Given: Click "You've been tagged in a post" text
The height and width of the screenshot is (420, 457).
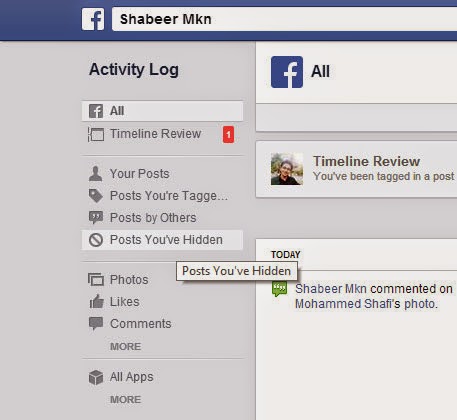Looking at the screenshot, I should pyautogui.click(x=384, y=176).
